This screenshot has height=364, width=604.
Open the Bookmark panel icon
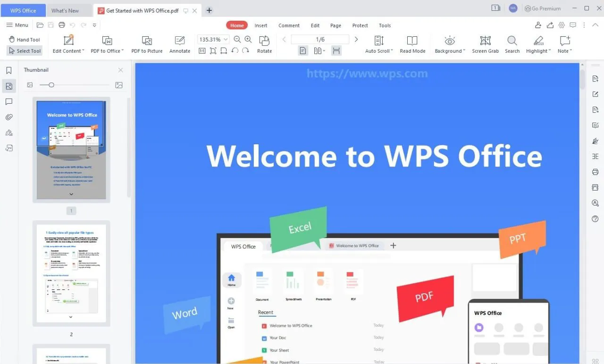(x=8, y=70)
